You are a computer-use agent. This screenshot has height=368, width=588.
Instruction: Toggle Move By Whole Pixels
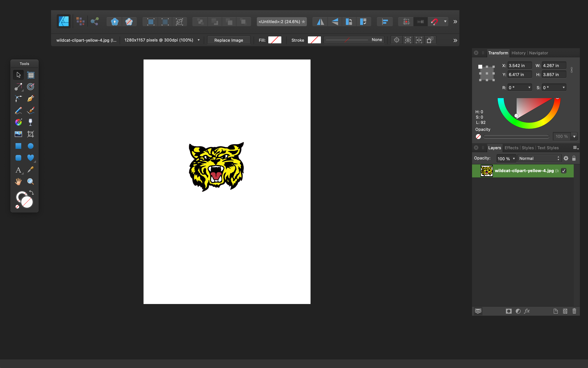(420, 22)
